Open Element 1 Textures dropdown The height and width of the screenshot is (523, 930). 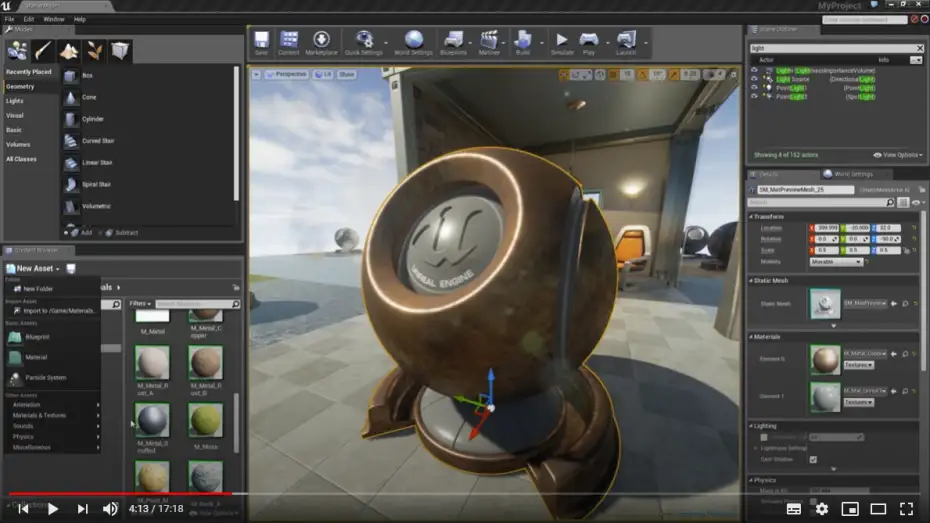pos(859,403)
